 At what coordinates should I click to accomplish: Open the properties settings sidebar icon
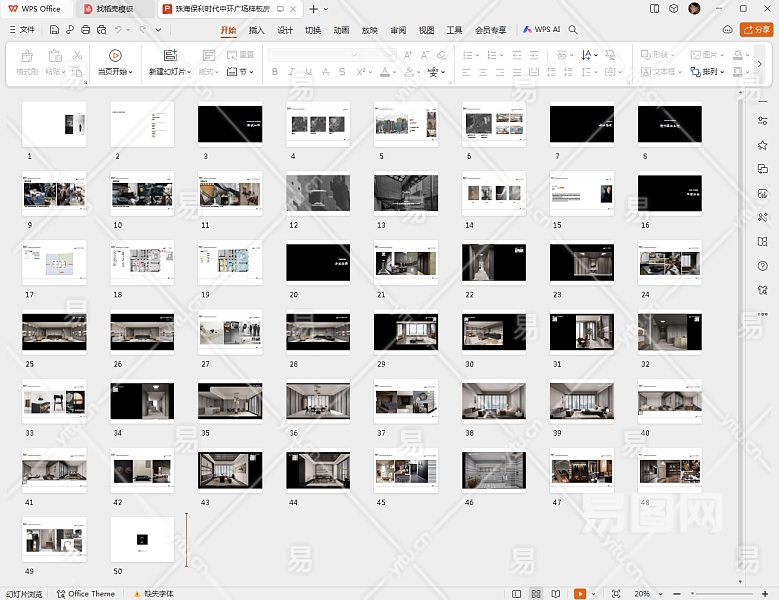(x=762, y=120)
